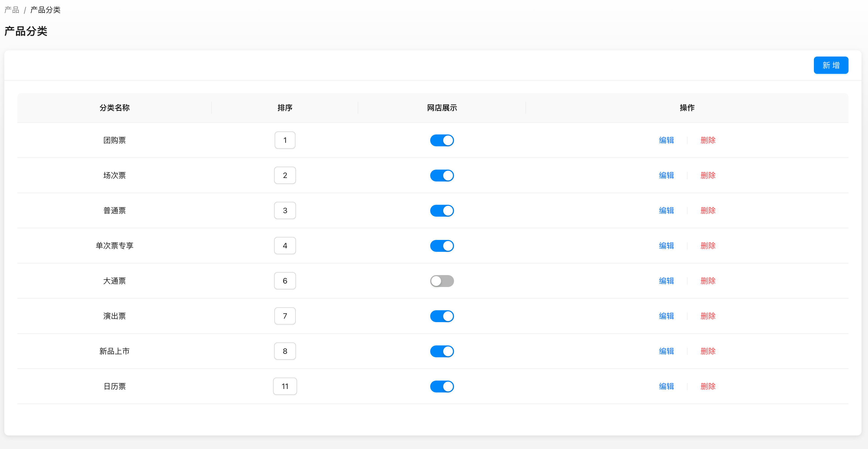The width and height of the screenshot is (868, 449).
Task: Click the 新增 button
Action: pyautogui.click(x=831, y=65)
